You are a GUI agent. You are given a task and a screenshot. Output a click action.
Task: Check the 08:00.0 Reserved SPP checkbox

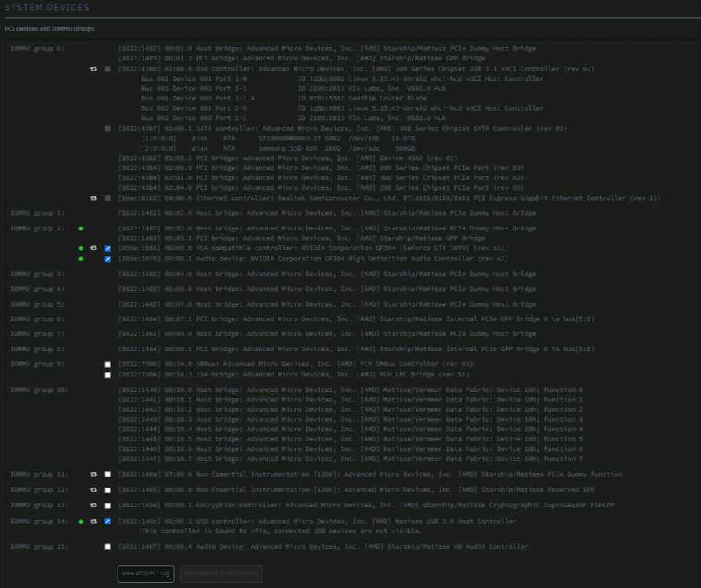[x=107, y=491]
